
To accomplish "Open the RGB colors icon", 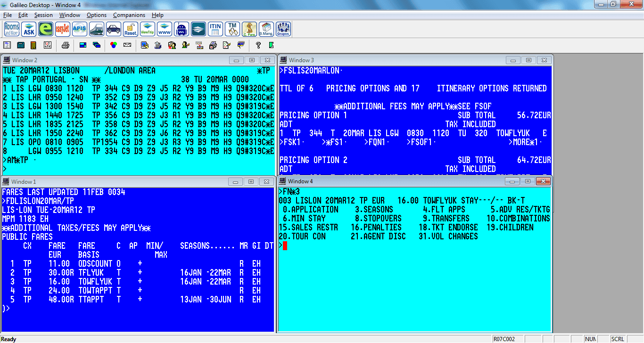I will (113, 45).
